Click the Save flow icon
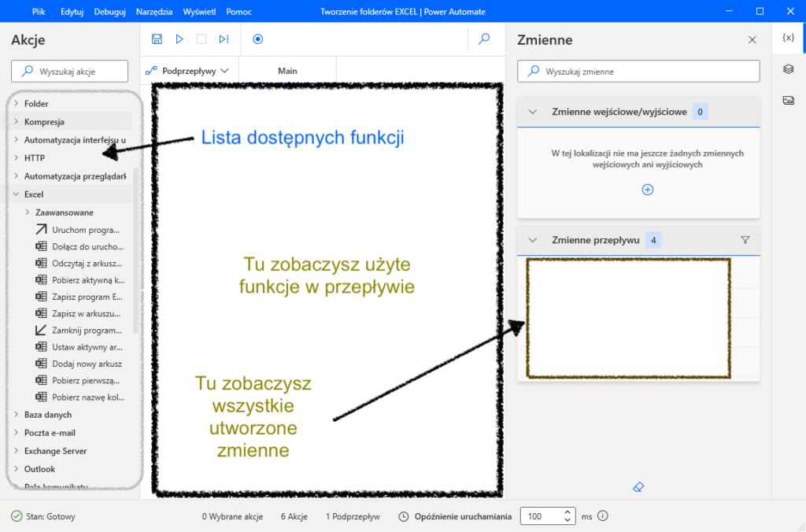 (157, 39)
